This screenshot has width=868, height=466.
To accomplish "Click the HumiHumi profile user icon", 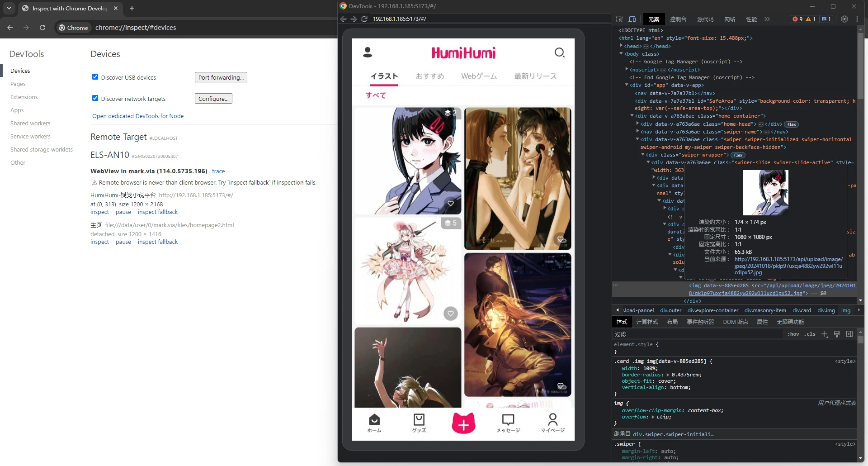I will tap(368, 52).
